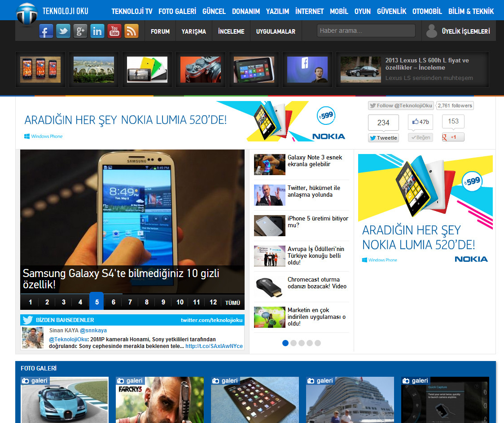Select the third news pagination dot

pyautogui.click(x=302, y=343)
